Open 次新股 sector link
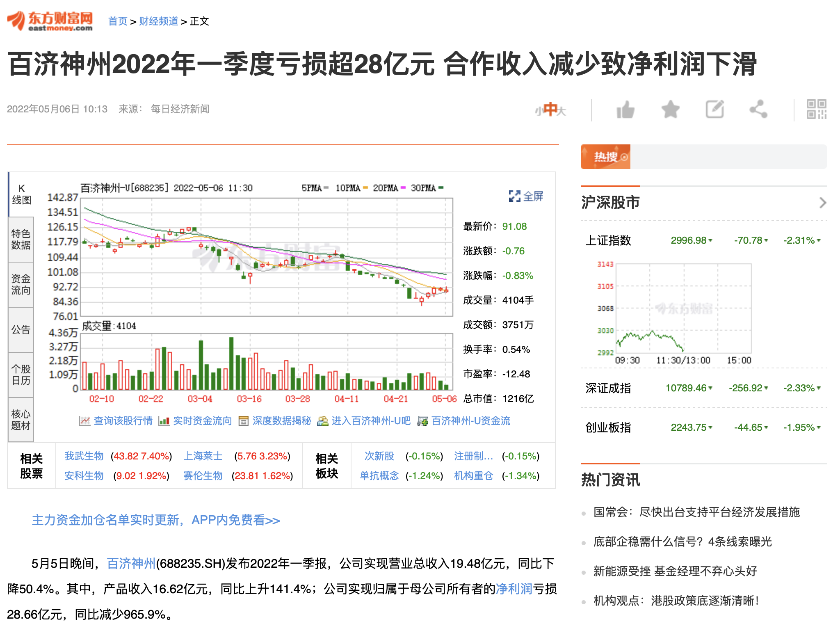The image size is (840, 626). 379,456
